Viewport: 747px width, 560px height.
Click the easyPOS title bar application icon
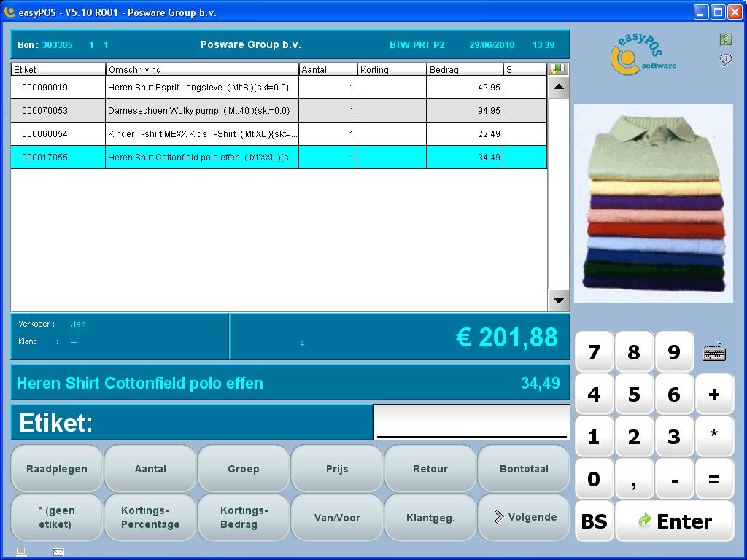pos(9,12)
